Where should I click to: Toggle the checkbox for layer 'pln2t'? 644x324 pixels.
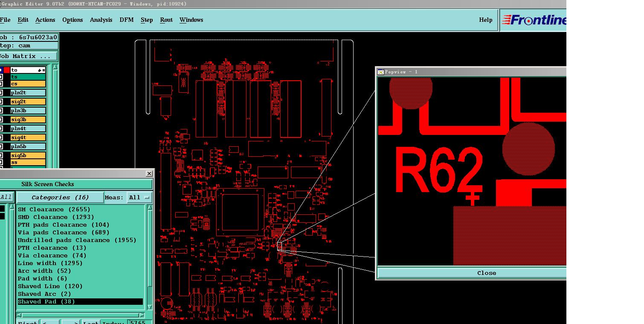(x=1, y=93)
